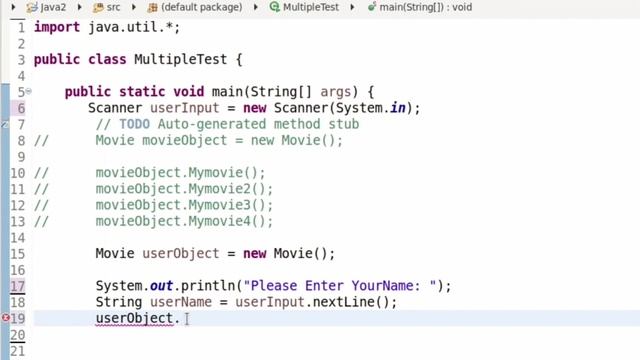Click the default package icon
640x360 pixels.
point(152,7)
